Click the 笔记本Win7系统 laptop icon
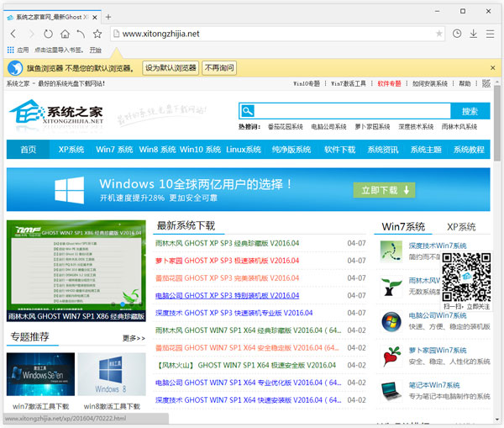The height and width of the screenshot is (428, 504). [391, 391]
